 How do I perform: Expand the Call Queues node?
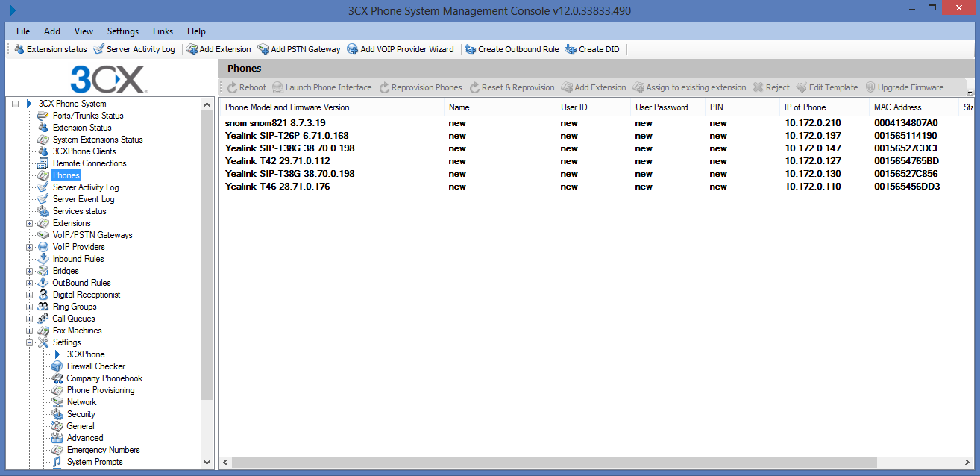30,319
